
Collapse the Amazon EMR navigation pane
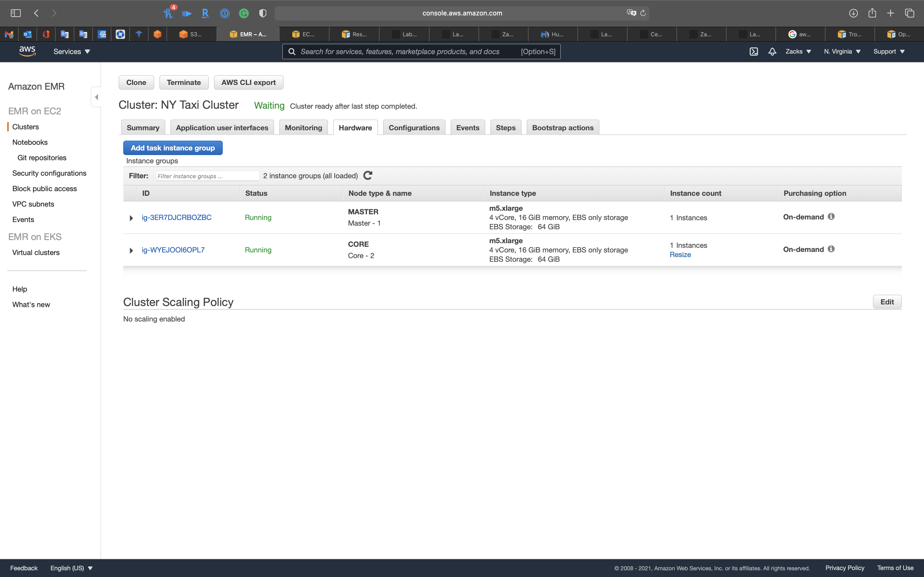[x=96, y=97]
